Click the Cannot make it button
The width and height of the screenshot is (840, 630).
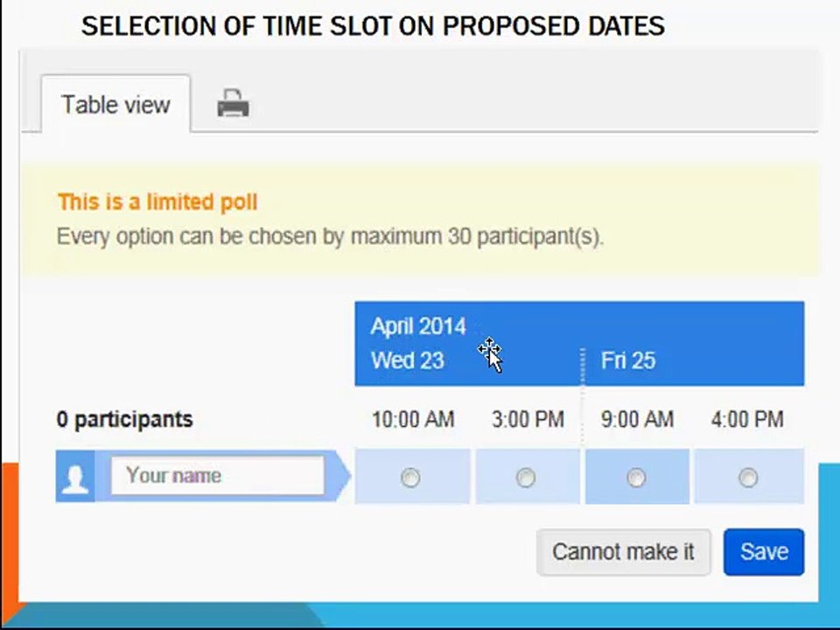pyautogui.click(x=624, y=552)
